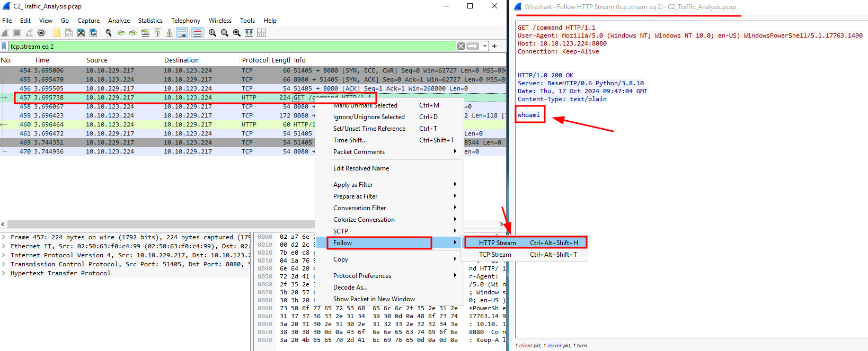Click the display filter bookmark icon
Viewport: 868px width, 351px height.
point(4,46)
